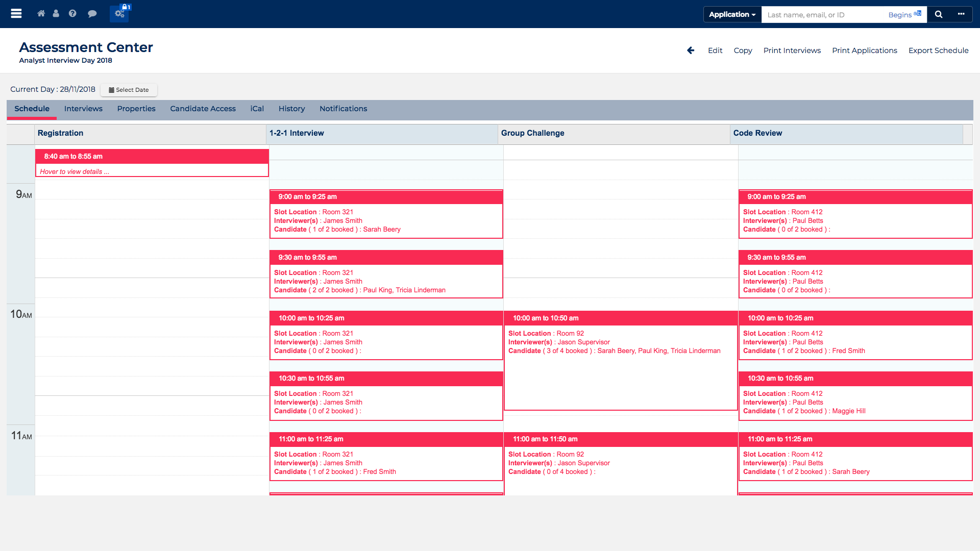980x551 pixels.
Task: Select the 8:40 am Registration slot
Action: tap(152, 163)
